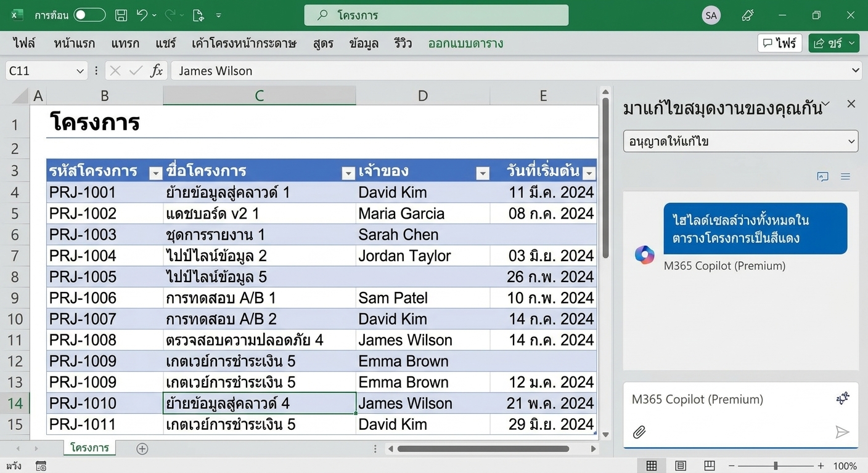Switch to the รีวิว tab
Image resolution: width=868 pixels, height=473 pixels.
(x=403, y=43)
